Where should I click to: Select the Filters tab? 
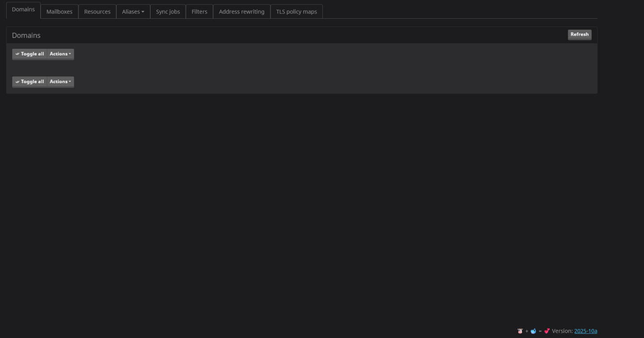[199, 12]
